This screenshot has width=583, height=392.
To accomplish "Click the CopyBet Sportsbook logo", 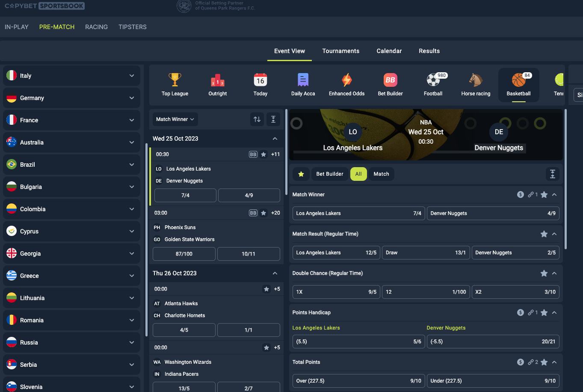I will click(x=44, y=6).
